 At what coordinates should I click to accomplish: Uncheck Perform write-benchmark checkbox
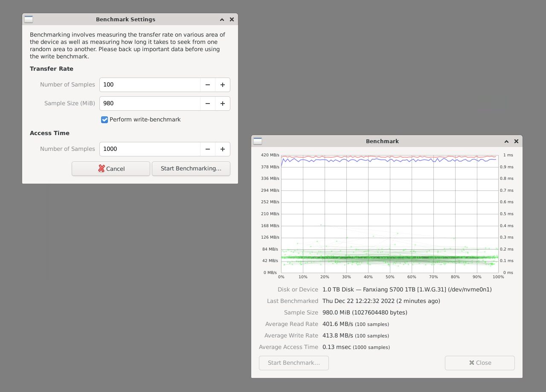[x=105, y=120]
